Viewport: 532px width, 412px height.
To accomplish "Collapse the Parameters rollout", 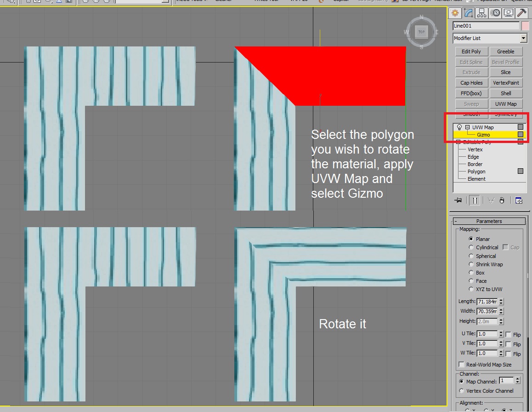I will coord(489,221).
